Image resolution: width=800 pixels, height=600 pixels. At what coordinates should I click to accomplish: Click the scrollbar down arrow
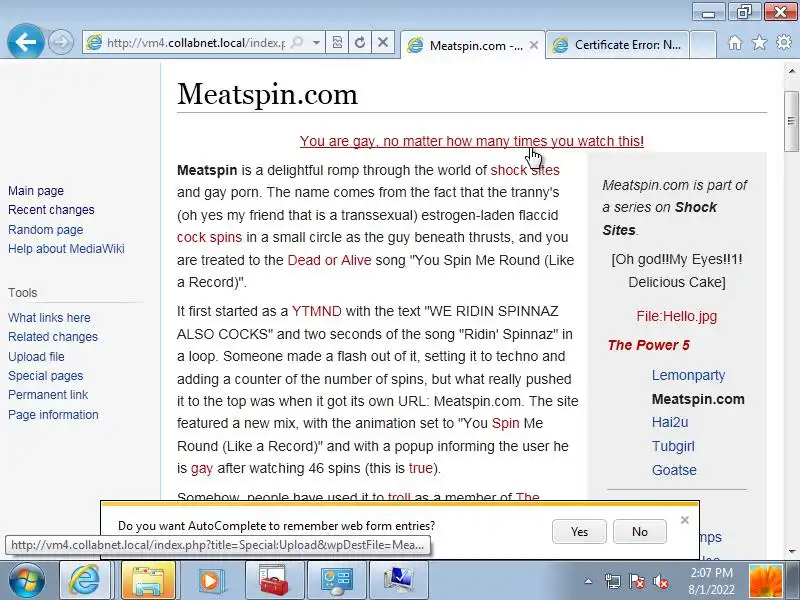pyautogui.click(x=792, y=552)
